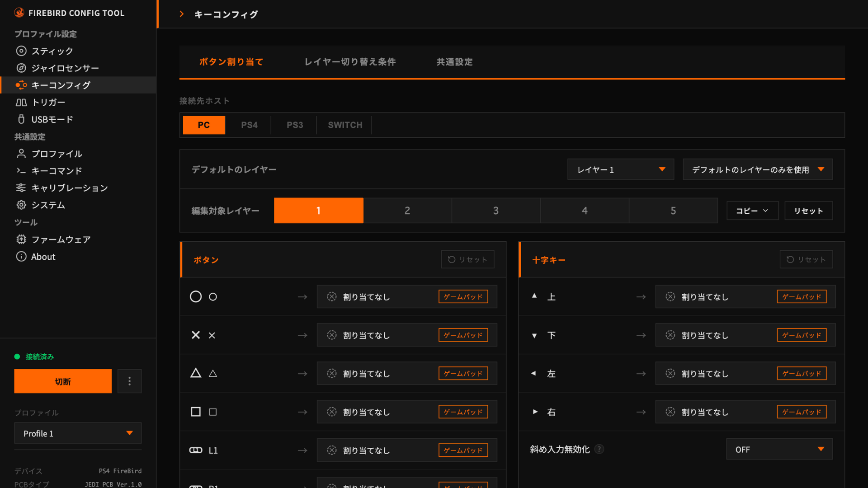Select edit layer 4
Viewport: 868px width, 488px height.
(585, 211)
